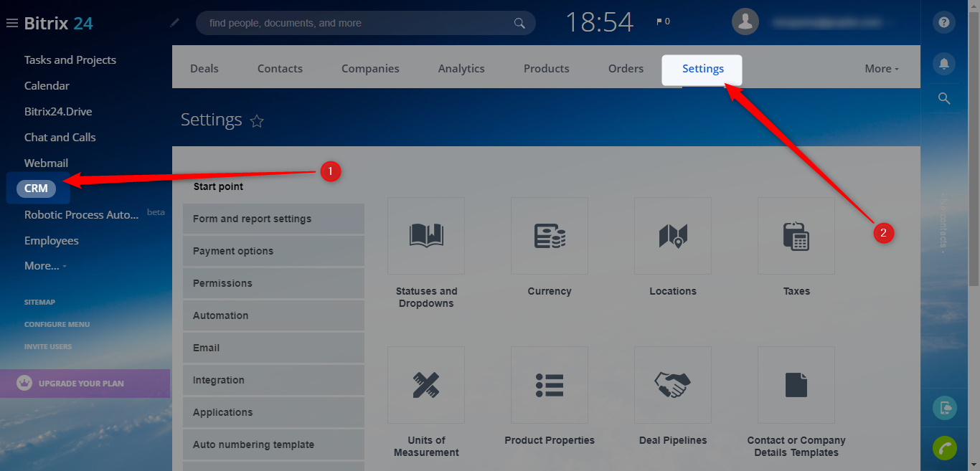980x471 pixels.
Task: Open the Currency coins icon
Action: pos(550,236)
